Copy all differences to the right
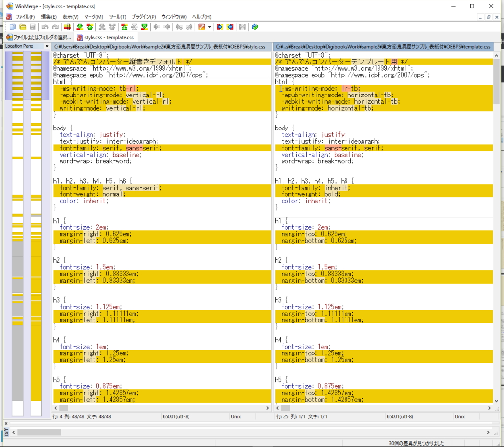Viewport: 504px width, 447px height. (x=220, y=27)
